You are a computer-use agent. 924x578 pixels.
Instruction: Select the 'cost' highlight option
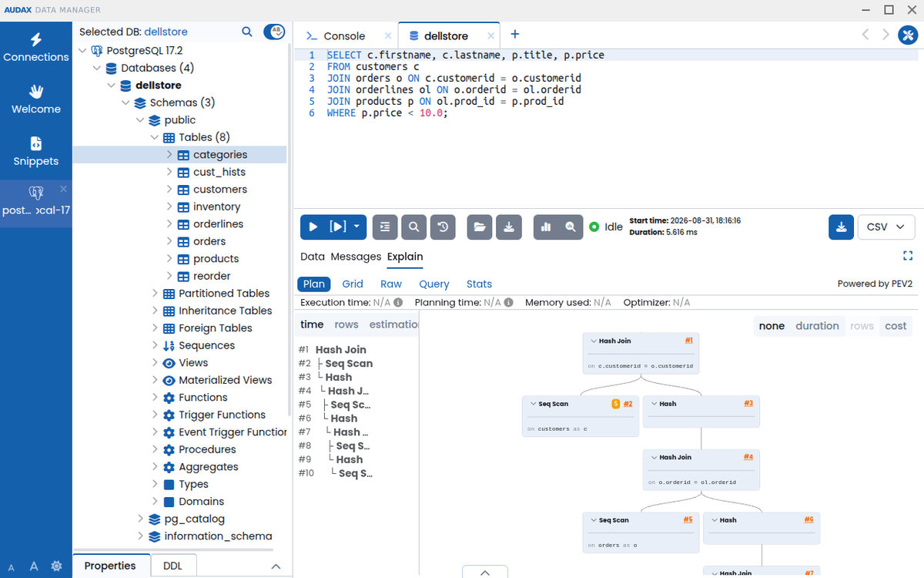click(896, 326)
